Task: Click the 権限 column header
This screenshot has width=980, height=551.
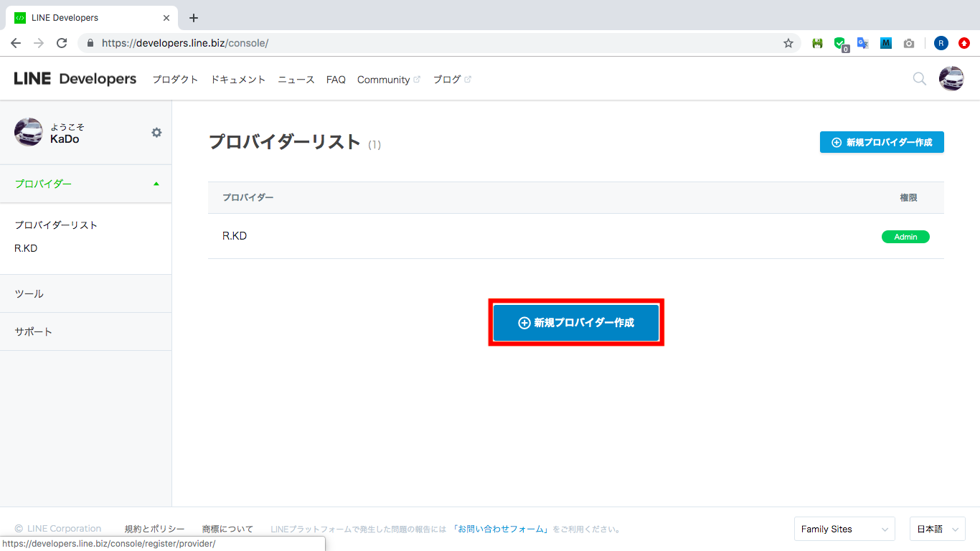Action: [x=908, y=197]
